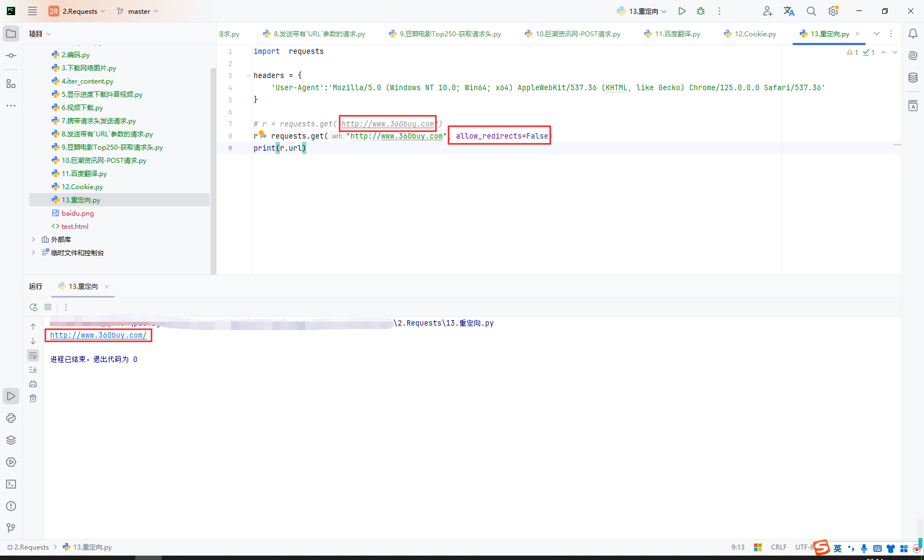Open Code With Me collaboration icon

(768, 11)
